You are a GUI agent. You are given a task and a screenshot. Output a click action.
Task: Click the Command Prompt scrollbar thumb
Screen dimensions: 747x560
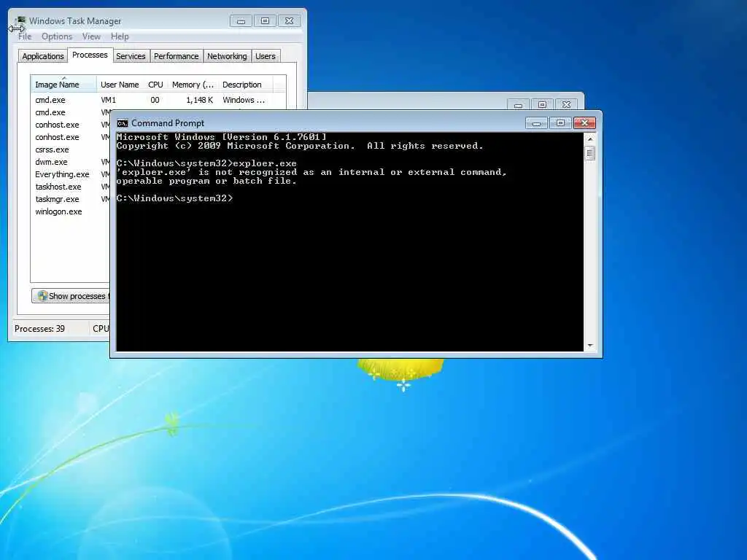[590, 153]
